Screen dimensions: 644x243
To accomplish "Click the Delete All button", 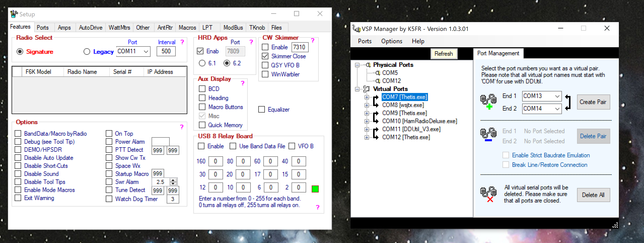I will [593, 195].
